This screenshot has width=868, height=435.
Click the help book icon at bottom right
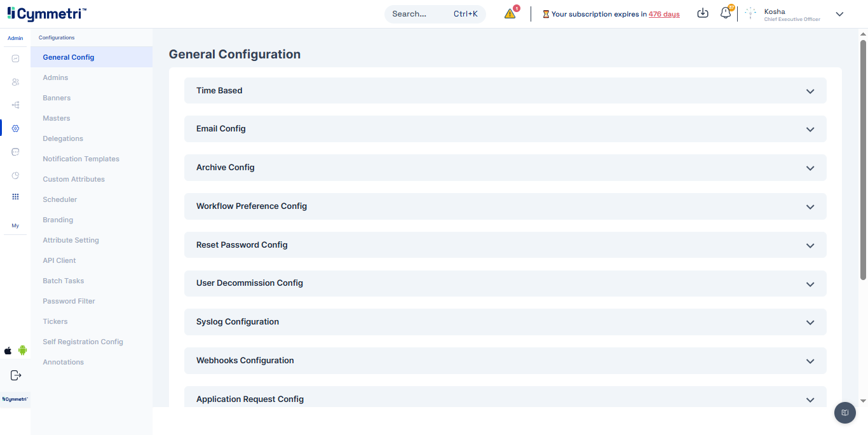click(x=844, y=413)
